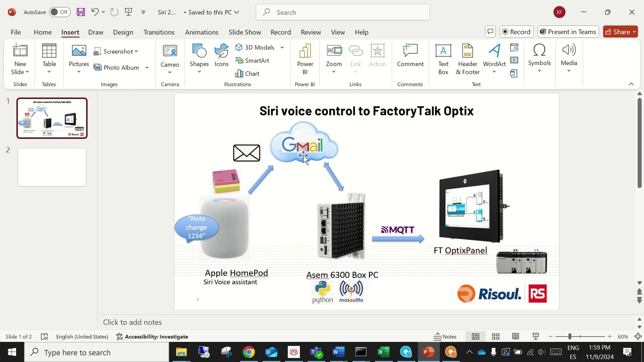Expand the 3D Models dropdown arrow
The image size is (644, 362).
pyautogui.click(x=282, y=47)
